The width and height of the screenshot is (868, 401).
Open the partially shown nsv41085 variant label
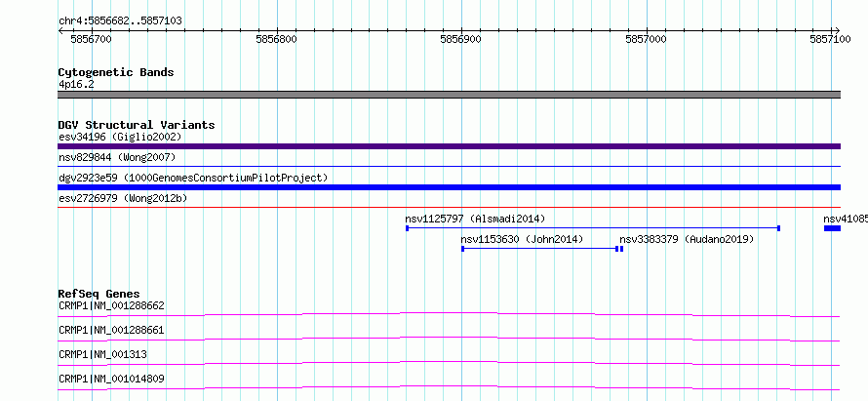846,219
